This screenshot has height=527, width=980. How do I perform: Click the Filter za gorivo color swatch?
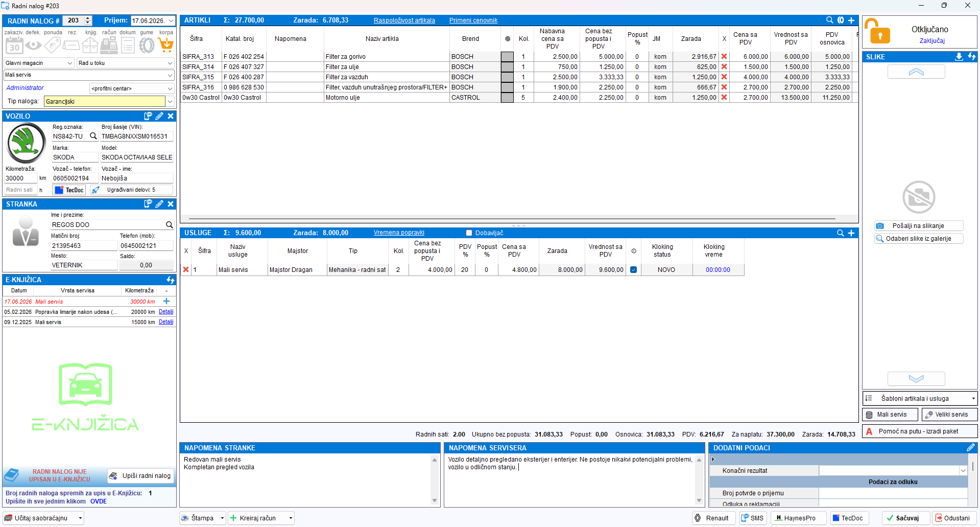pos(507,57)
